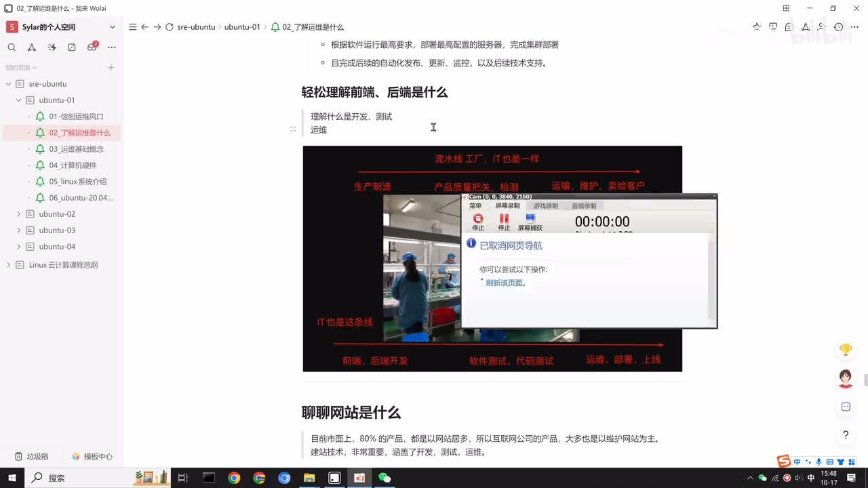This screenshot has height=488, width=868.
Task: Open the Sogou soft keyboard icon
Action: click(829, 462)
